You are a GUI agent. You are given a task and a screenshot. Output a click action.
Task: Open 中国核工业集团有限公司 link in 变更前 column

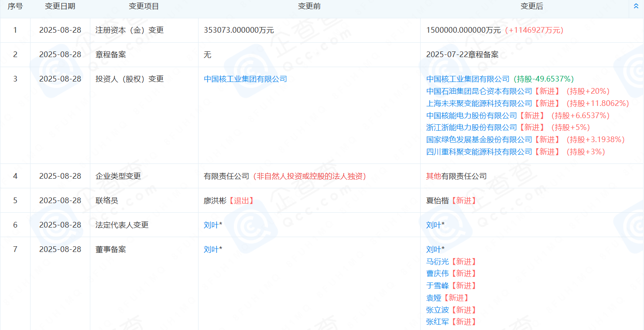click(x=245, y=79)
